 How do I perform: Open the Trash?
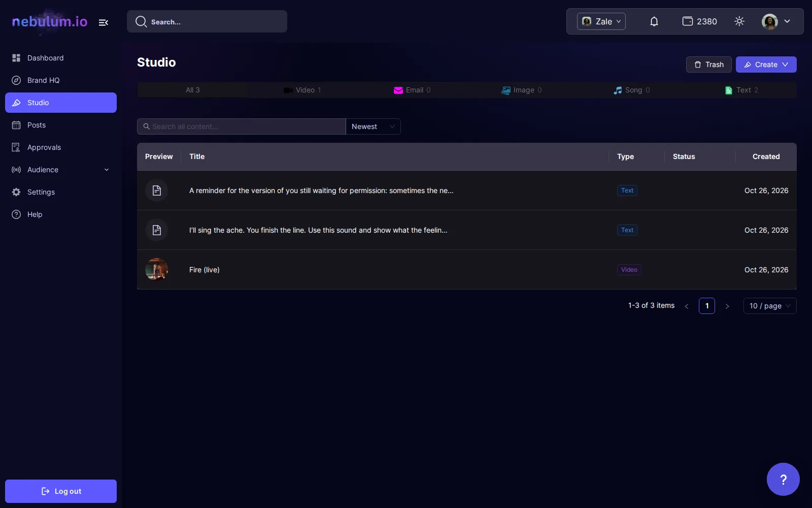tap(709, 65)
